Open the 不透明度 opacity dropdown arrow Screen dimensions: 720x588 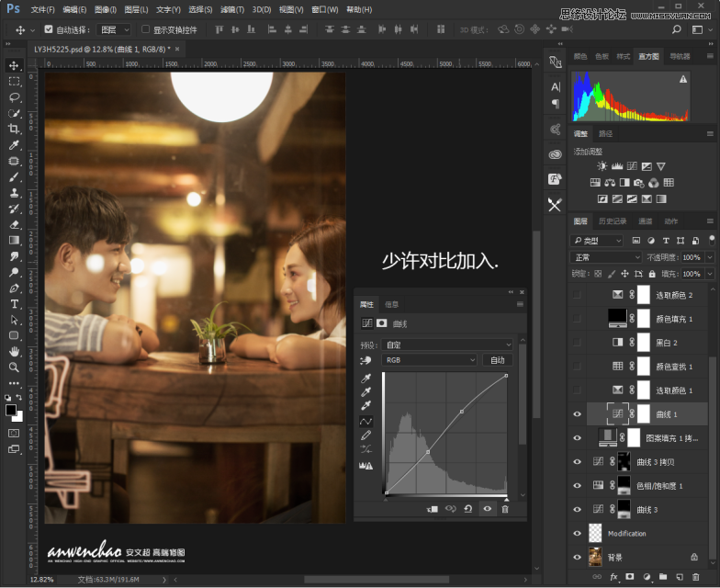click(710, 257)
